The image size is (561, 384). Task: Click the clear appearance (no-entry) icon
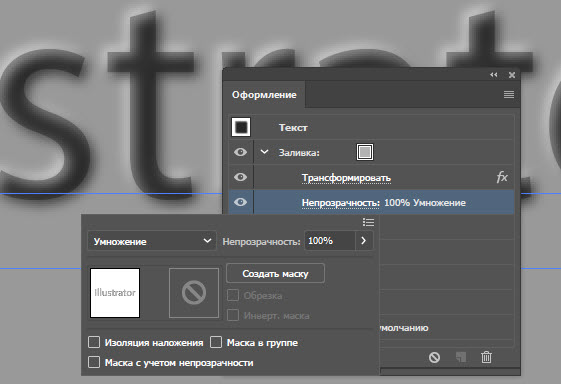tap(434, 357)
